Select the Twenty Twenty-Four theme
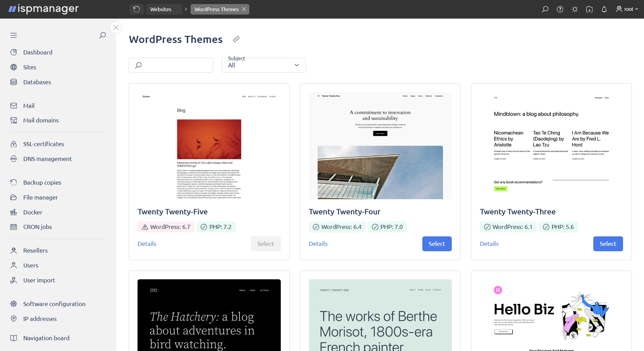Viewport: 644px width, 351px height. (x=437, y=244)
